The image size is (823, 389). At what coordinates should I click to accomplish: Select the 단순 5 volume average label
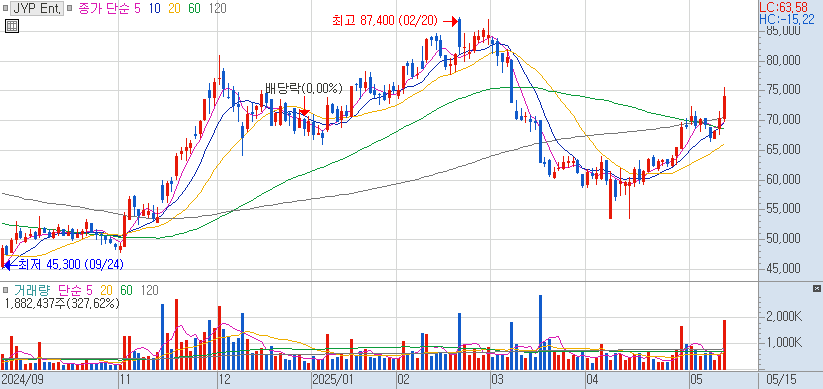[75, 290]
